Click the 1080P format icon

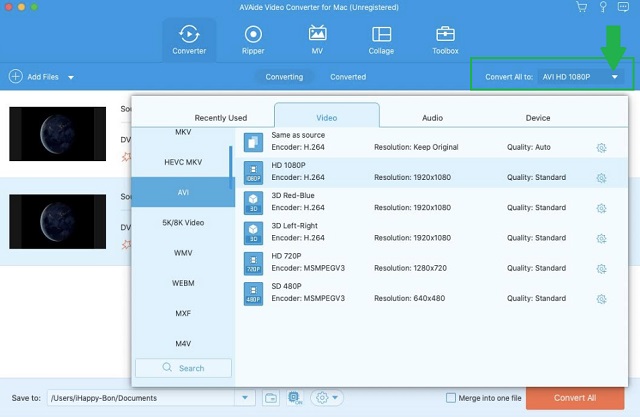click(x=253, y=173)
